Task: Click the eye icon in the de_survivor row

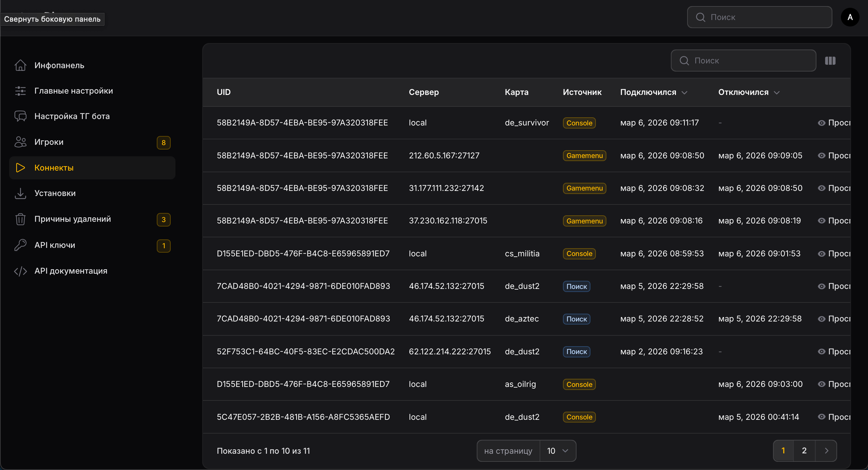Action: point(822,123)
